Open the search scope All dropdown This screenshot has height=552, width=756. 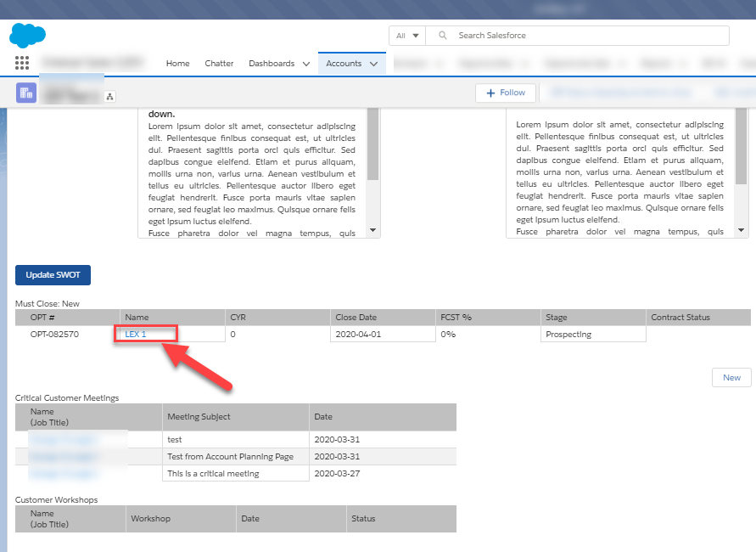click(407, 36)
